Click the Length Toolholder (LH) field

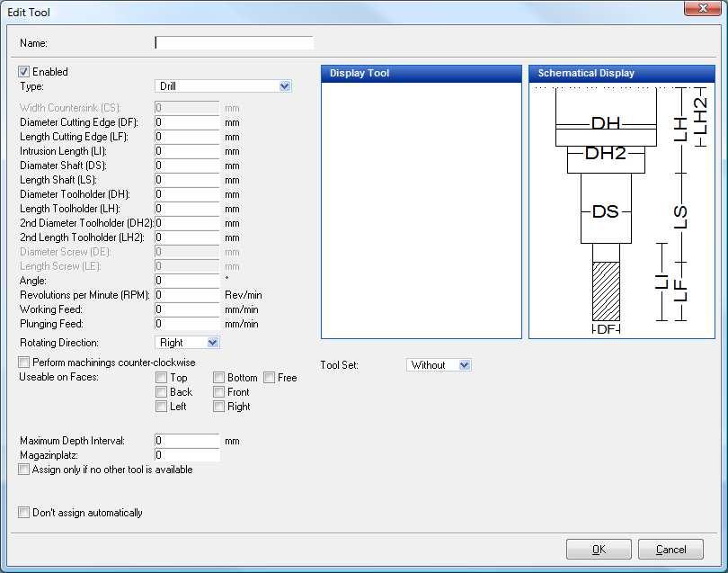tap(187, 209)
